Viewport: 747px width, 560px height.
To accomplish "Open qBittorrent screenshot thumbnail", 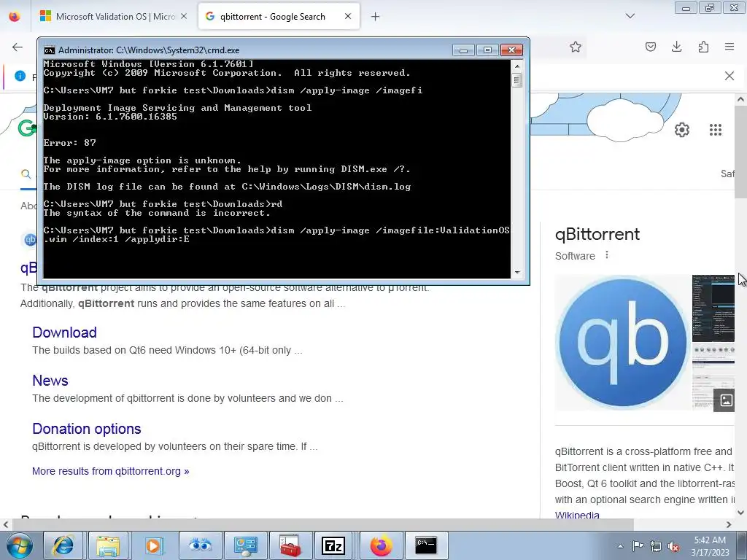I will click(713, 308).
